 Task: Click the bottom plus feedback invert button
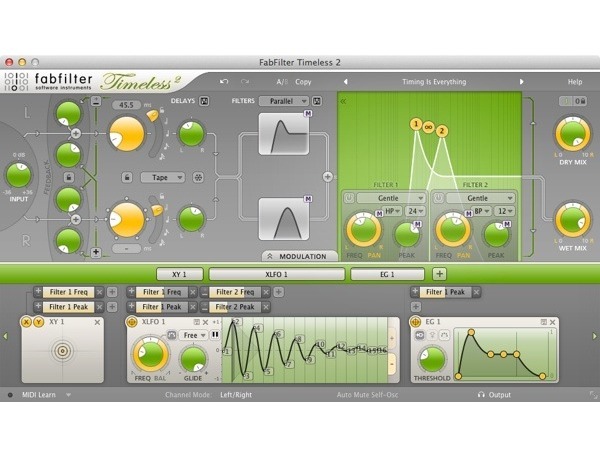point(96,252)
